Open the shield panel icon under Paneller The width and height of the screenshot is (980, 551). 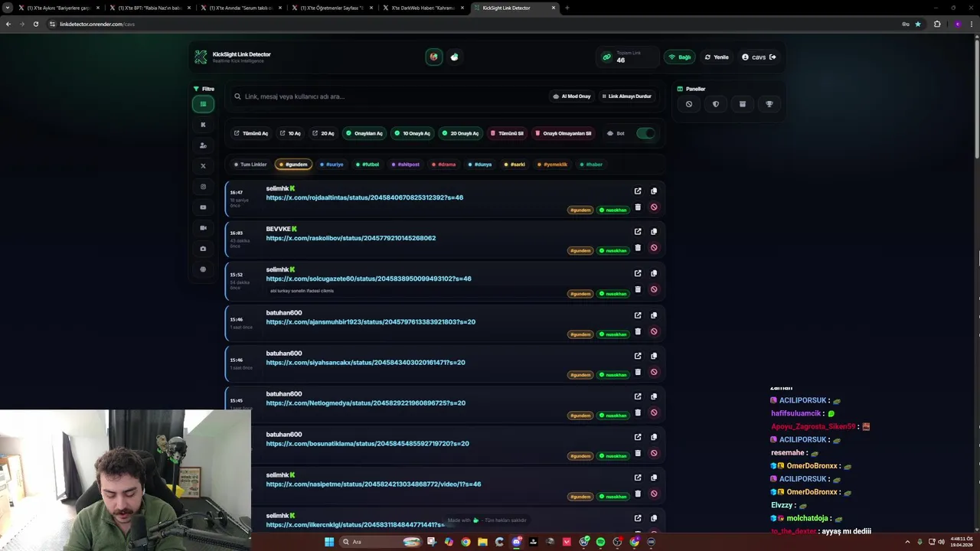coord(716,104)
